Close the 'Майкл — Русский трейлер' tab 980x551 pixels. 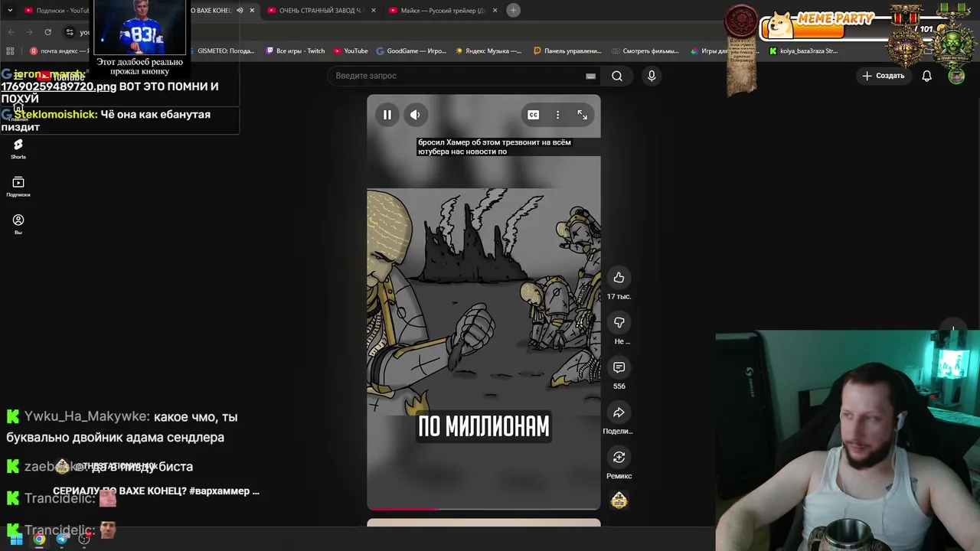tap(495, 11)
